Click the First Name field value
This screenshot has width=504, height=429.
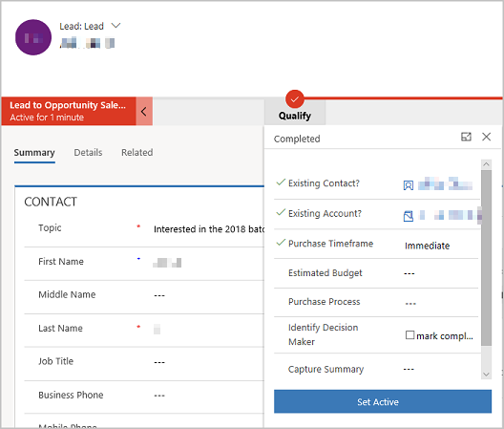[167, 263]
